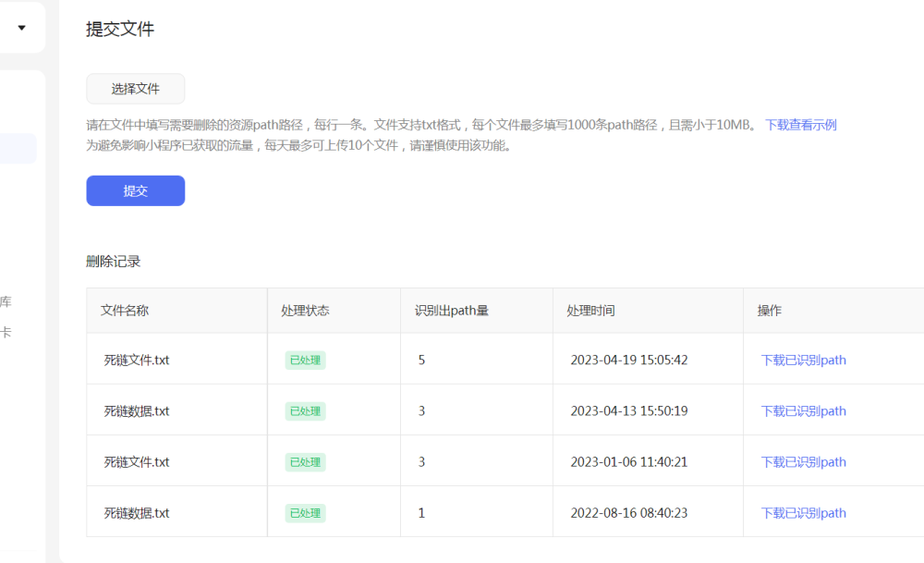Download identified path for 2023-04-19 record
924x563 pixels.
803,361
